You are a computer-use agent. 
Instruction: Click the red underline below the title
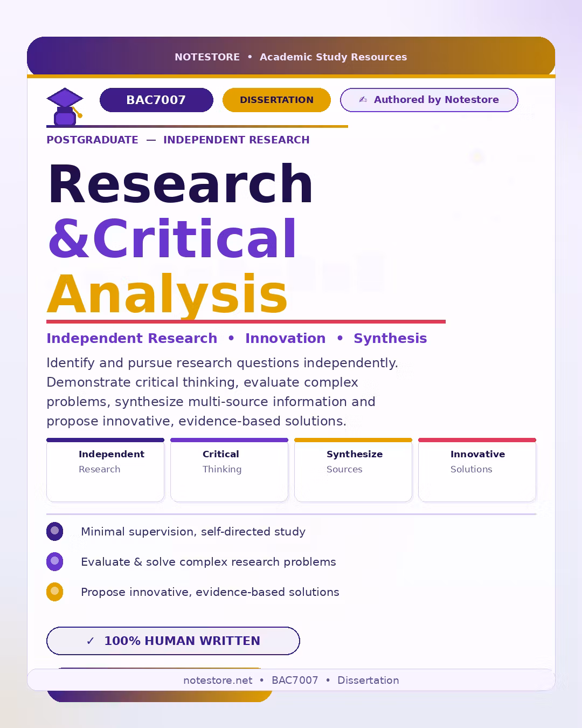[246, 321]
